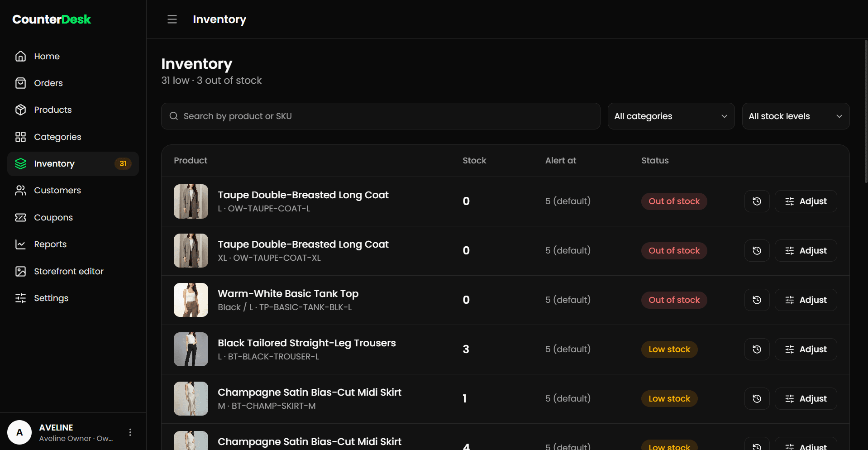
Task: Open stock history for Taupe Coat L
Action: click(757, 201)
